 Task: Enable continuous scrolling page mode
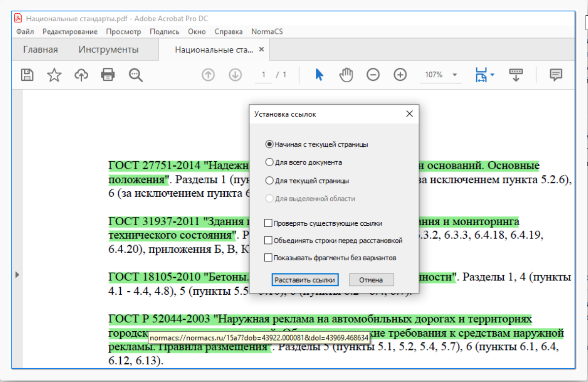coord(515,74)
